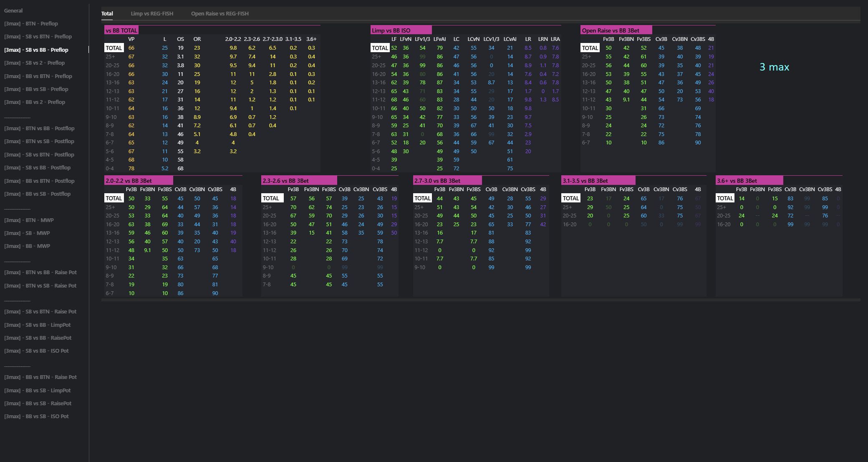Open [3max] - SB vs BB - ISO Pot
The image size is (868, 462).
36,351
